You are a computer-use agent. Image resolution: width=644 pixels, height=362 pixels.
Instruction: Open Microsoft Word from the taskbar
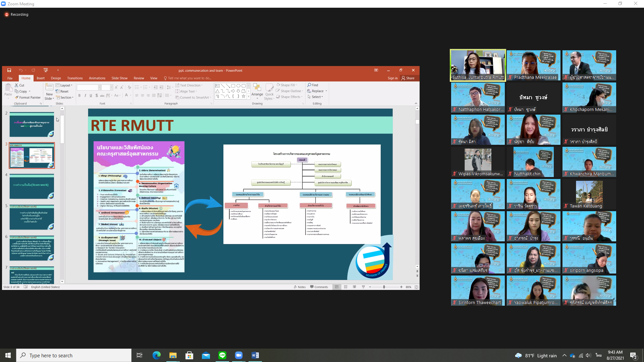[255, 355]
